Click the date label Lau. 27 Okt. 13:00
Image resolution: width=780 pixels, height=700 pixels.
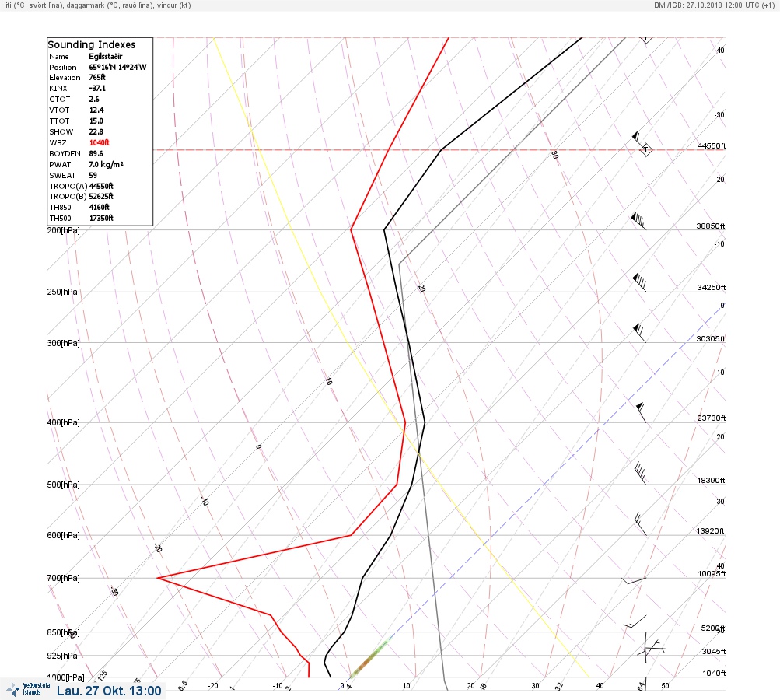(109, 691)
